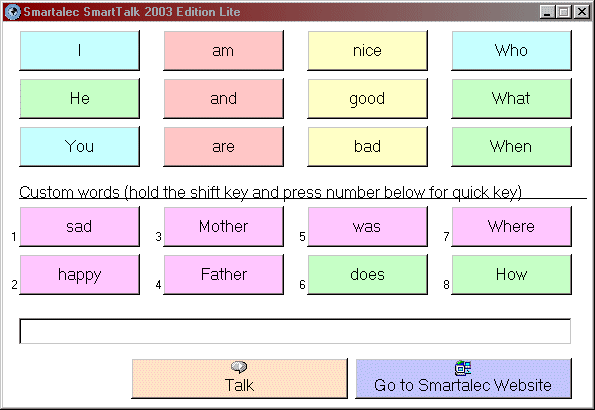
Task: Add the word "am" to the sentence
Action: (224, 50)
